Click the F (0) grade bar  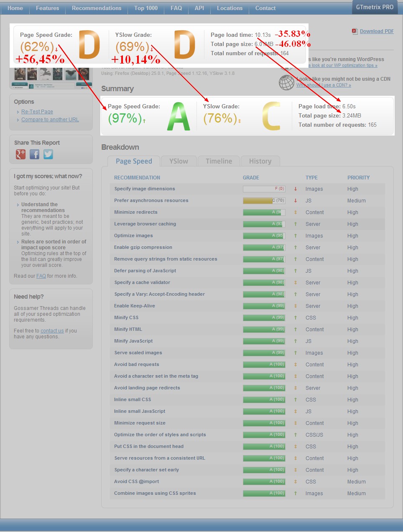pyautogui.click(x=264, y=189)
